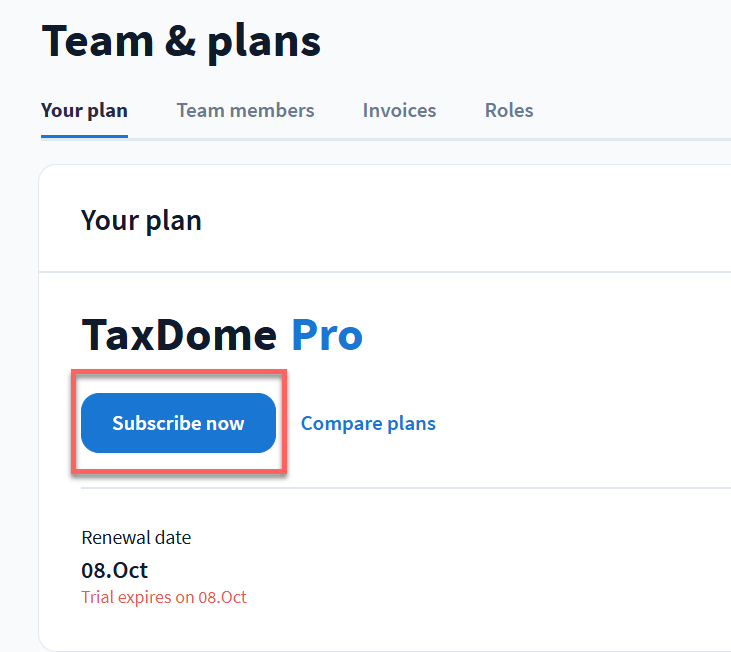Select the Roles tab
731x652 pixels.
pyautogui.click(x=509, y=110)
